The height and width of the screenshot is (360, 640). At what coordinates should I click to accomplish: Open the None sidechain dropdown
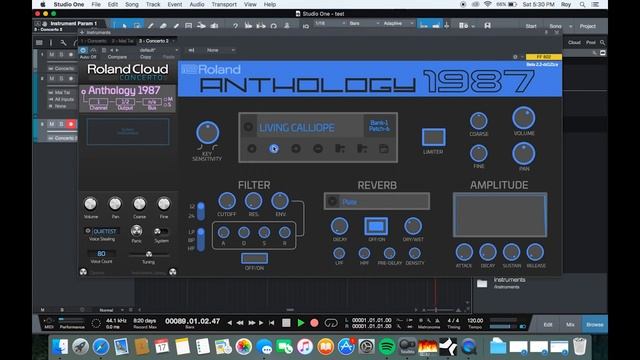[221, 50]
